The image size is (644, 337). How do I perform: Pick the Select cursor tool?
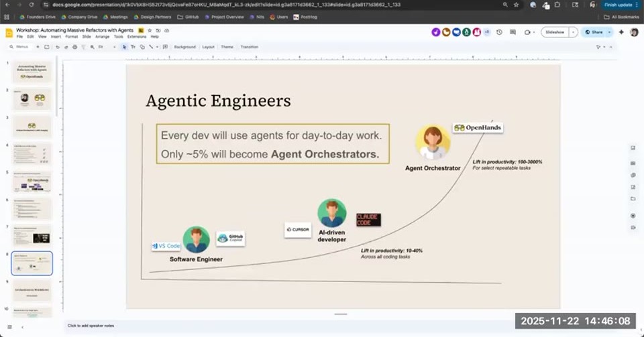pos(125,47)
